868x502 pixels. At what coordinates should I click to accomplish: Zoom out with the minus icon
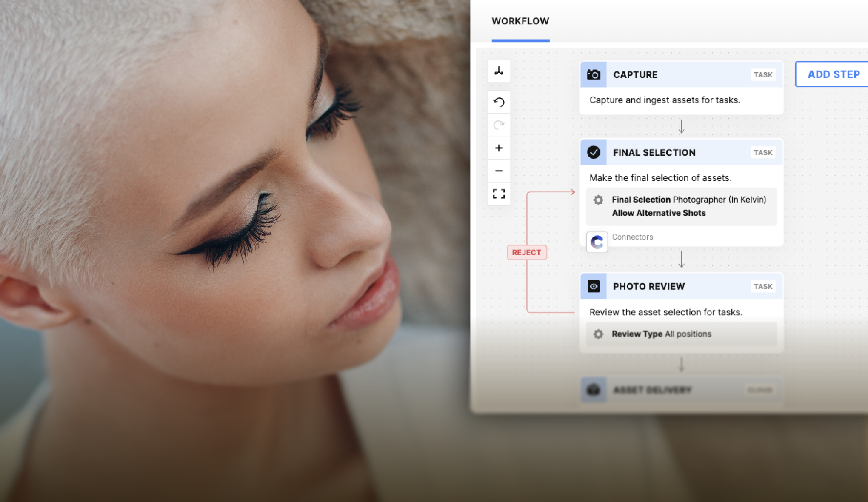[499, 171]
